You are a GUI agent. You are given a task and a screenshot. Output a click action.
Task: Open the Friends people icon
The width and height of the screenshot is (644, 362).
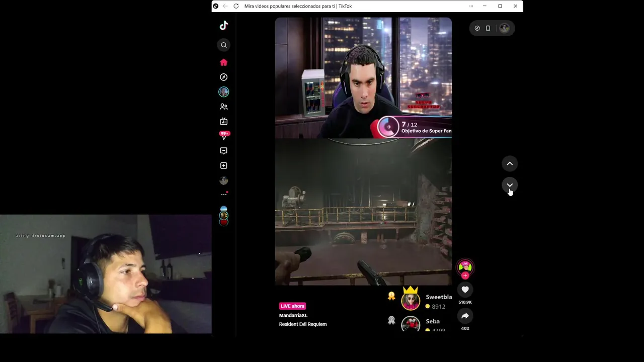pos(224,107)
